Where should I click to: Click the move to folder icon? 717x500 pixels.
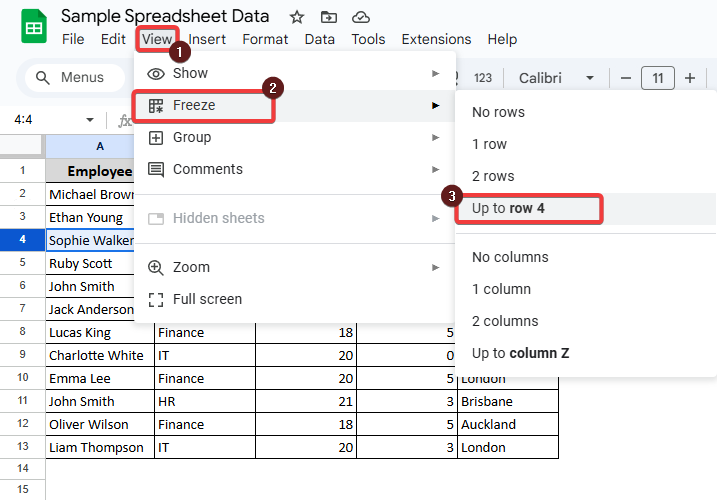328,17
